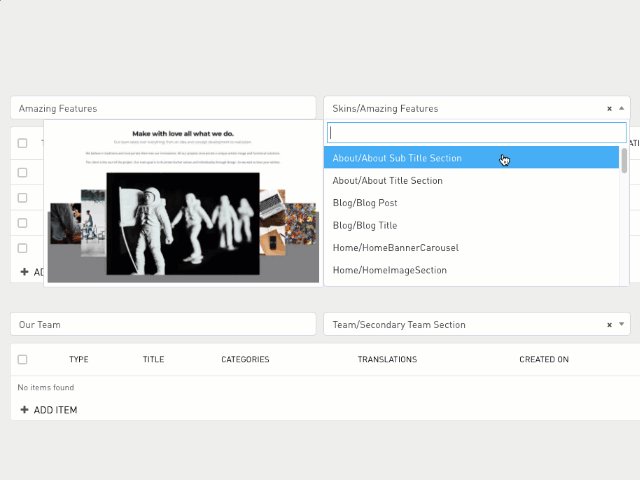The height and width of the screenshot is (480, 640).
Task: Choose Home/HomeBannerCarousel from the list
Action: [x=471, y=248]
